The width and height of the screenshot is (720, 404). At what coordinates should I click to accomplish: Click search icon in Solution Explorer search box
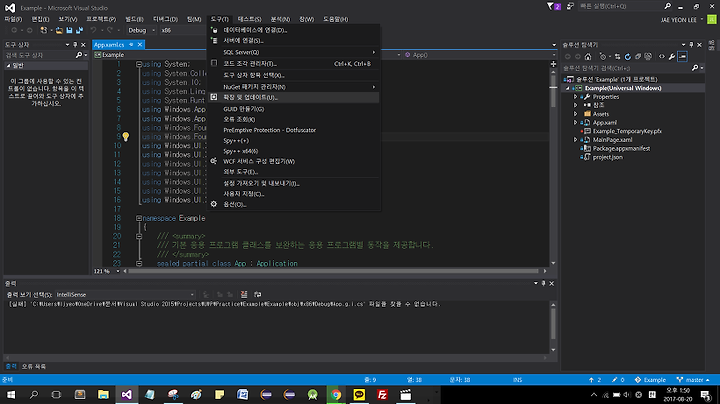coord(695,68)
